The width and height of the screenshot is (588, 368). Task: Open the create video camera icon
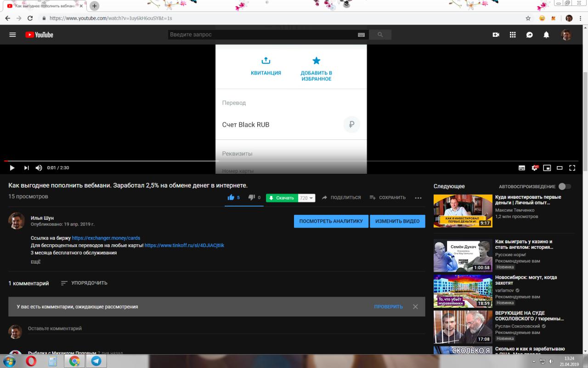click(x=496, y=34)
